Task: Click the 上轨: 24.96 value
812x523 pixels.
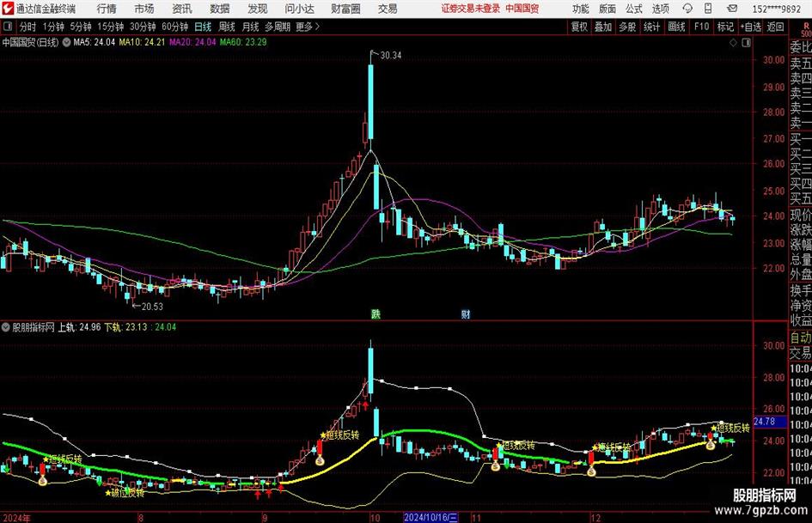Action: (x=79, y=327)
